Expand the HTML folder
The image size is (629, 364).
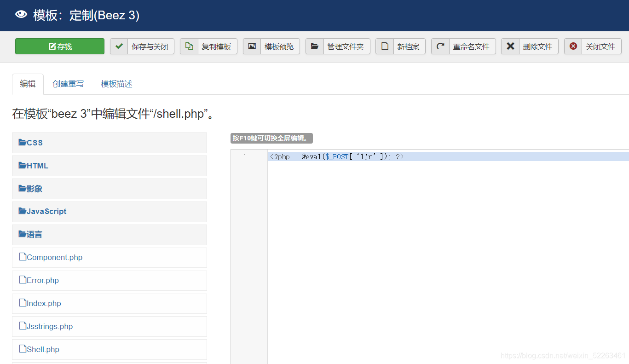[110, 166]
